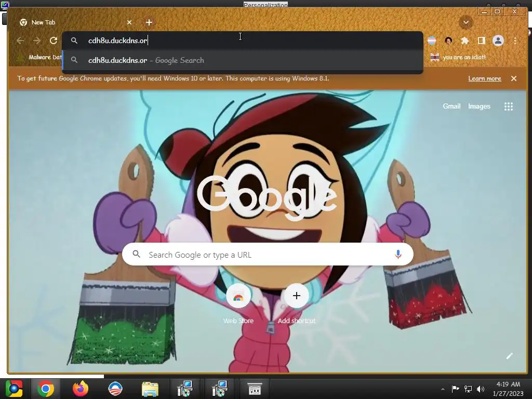Open the Web Store shortcut
Viewport: 532px width, 399px height.
coord(238,303)
